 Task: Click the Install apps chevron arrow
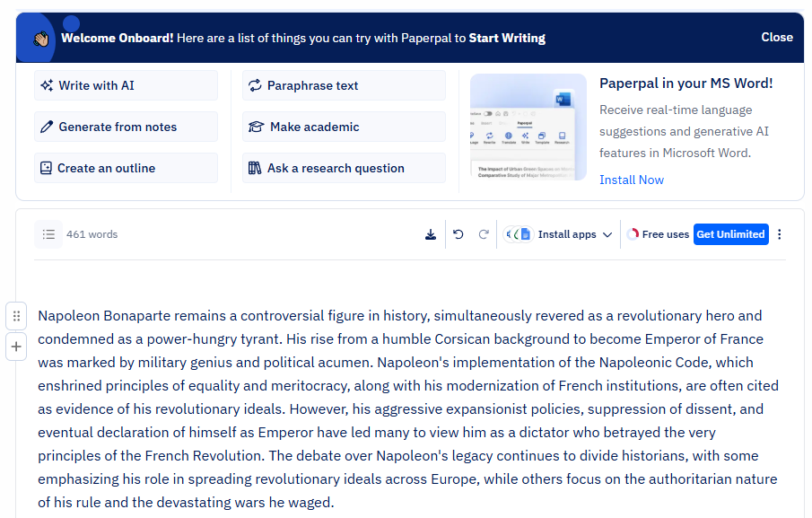point(607,234)
